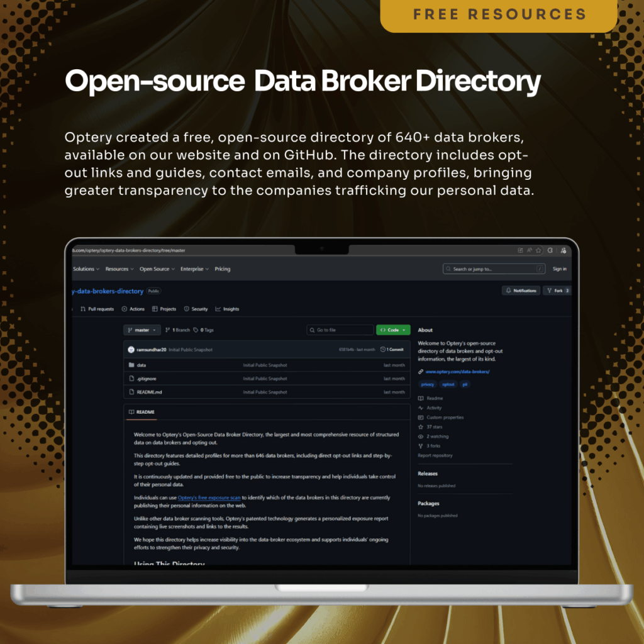Click the Go to file field
Viewport: 644px width, 644px height.
pos(340,330)
